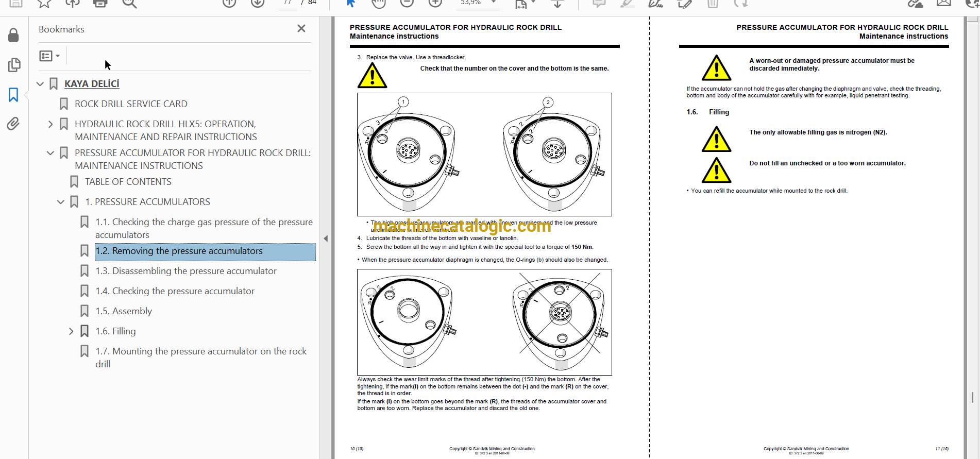Open the document security lock panel
The height and width of the screenshot is (459, 980).
point(14,35)
